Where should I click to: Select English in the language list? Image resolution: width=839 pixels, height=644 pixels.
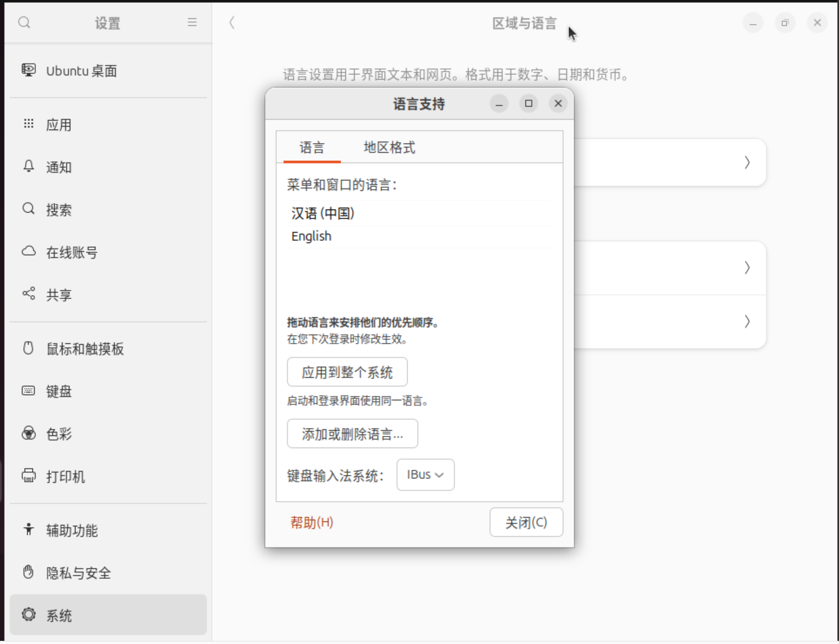pos(312,236)
